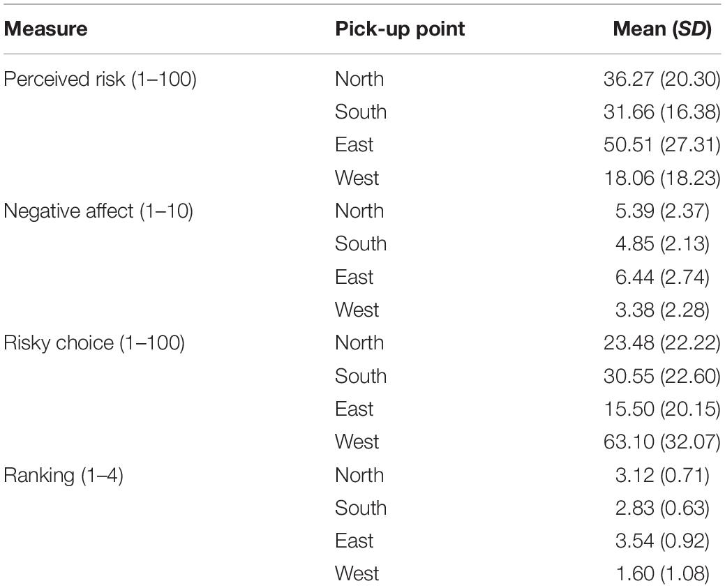Select the Negative affect (1–10) row label
Screen dimensions: 725x588
point(98,211)
